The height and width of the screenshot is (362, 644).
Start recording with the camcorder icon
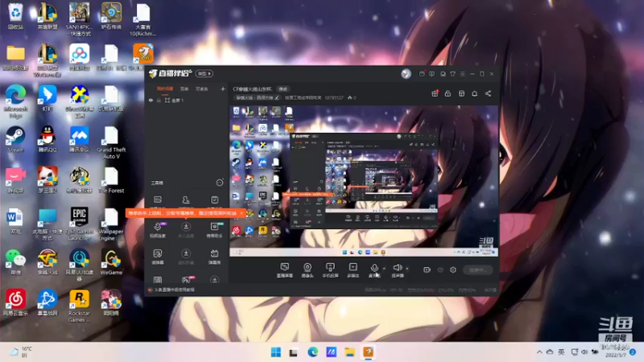427,269
